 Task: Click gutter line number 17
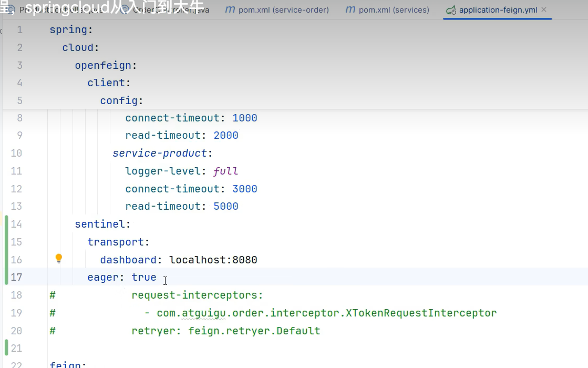[16, 277]
